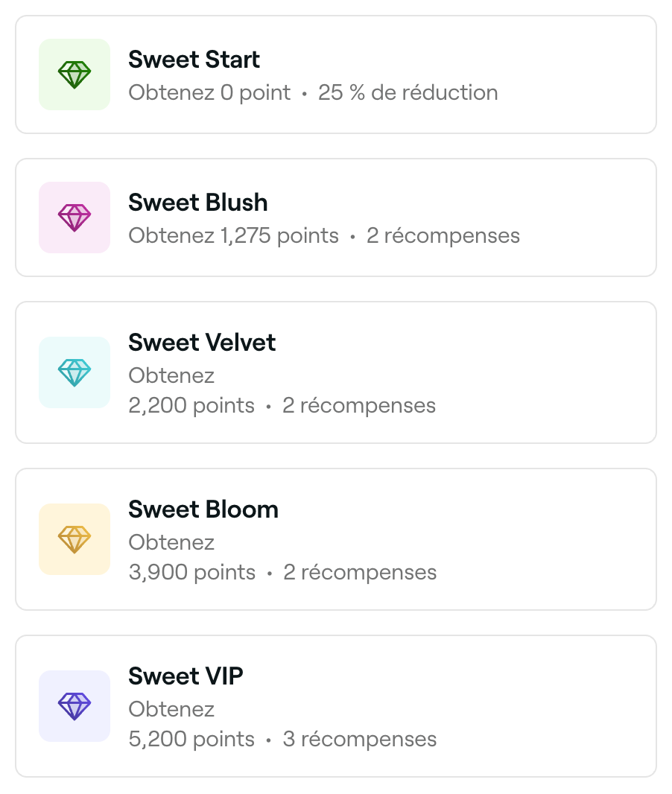Click the green diamond icon for Sweet Start

(x=75, y=74)
